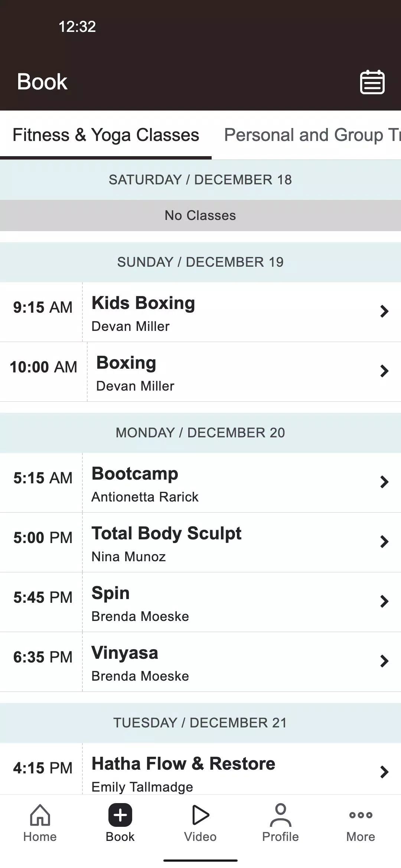Tap the No Classes Saturday row
401x868 pixels.
[200, 216]
